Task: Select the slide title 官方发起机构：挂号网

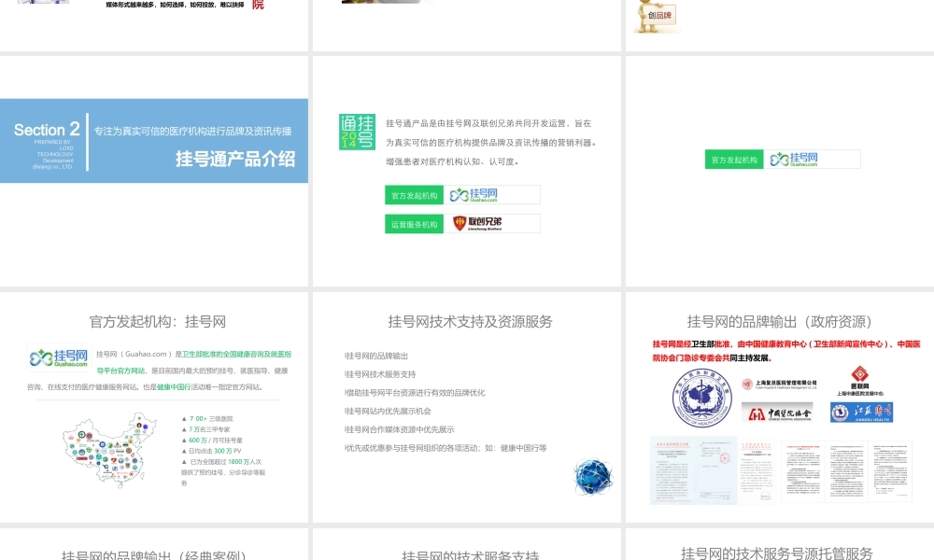Action: click(x=157, y=322)
